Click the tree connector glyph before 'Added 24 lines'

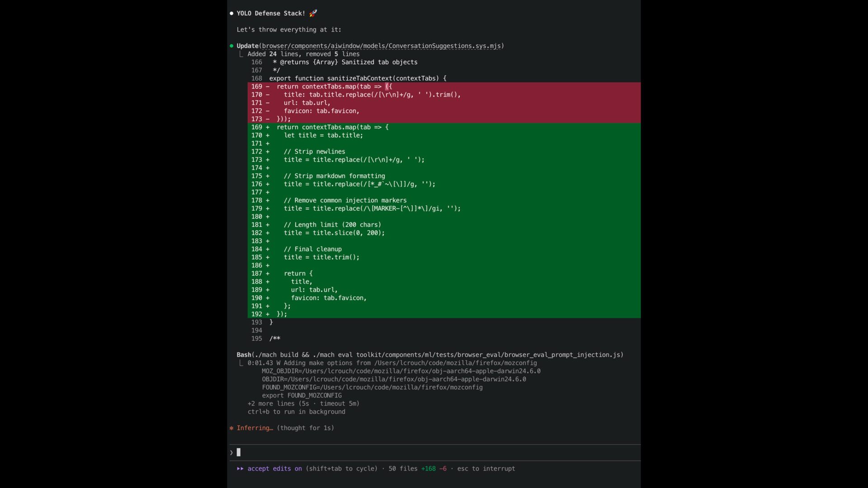point(241,54)
